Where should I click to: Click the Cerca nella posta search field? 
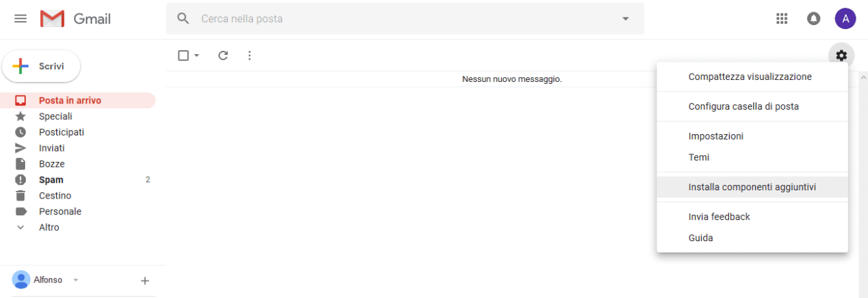point(407,18)
